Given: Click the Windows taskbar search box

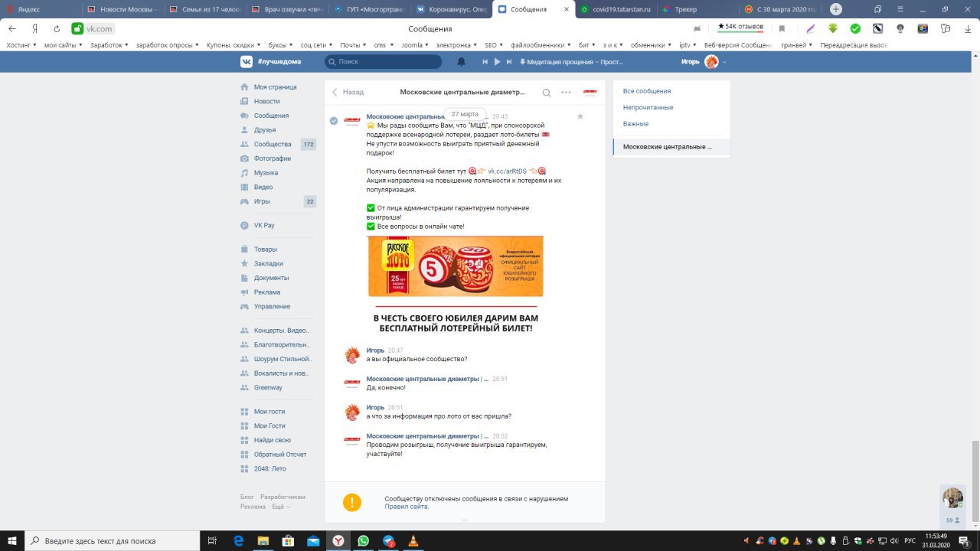Looking at the screenshot, I should click(113, 540).
